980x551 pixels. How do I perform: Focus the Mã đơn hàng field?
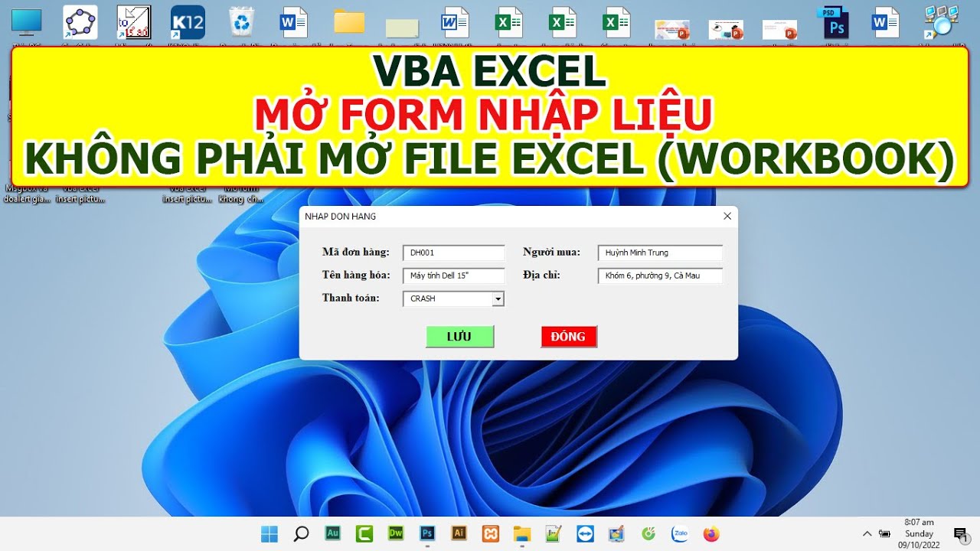(454, 253)
